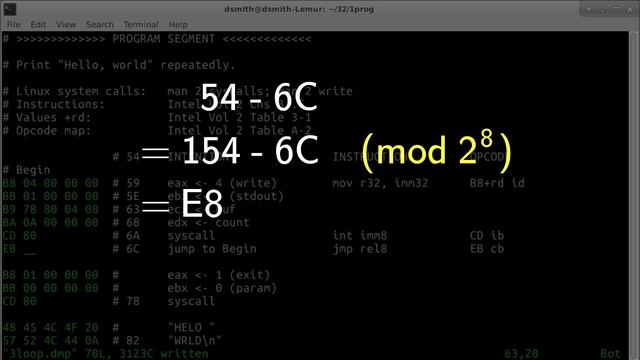Click the '"HELO "' string comment
The height and width of the screenshot is (360, 640).
(191, 327)
